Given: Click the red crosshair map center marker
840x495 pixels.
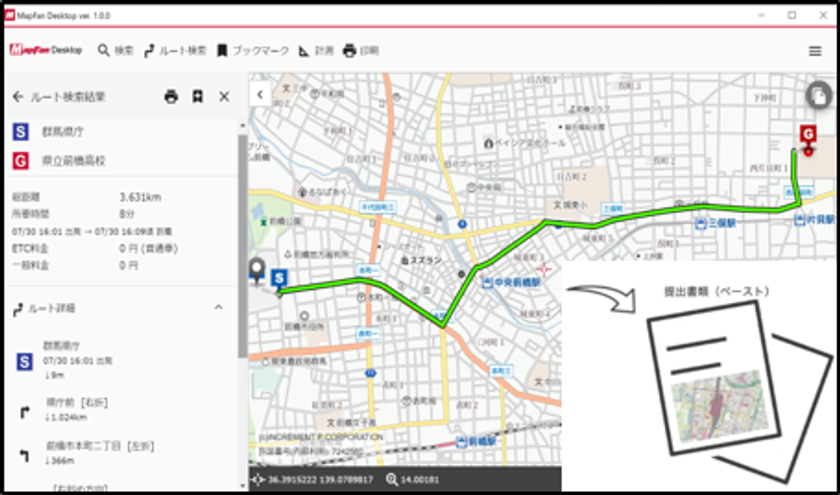Looking at the screenshot, I should 544,269.
